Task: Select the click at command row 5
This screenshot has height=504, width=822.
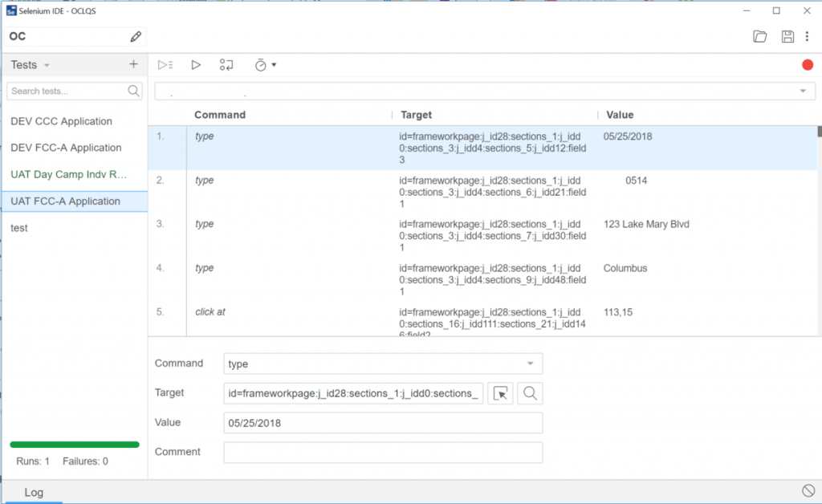Action: tap(482, 319)
